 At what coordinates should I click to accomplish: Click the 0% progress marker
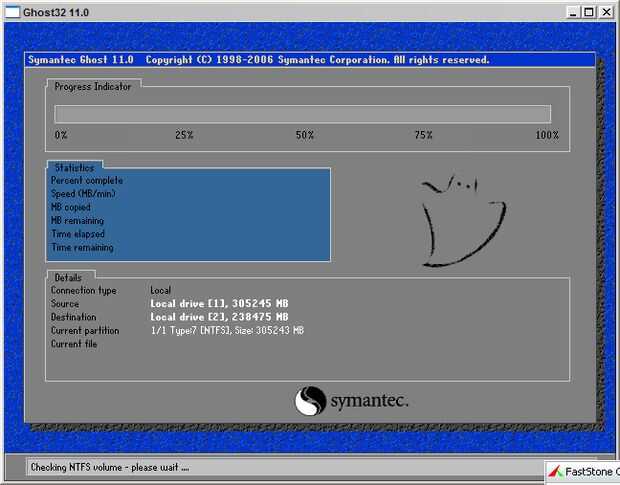61,135
